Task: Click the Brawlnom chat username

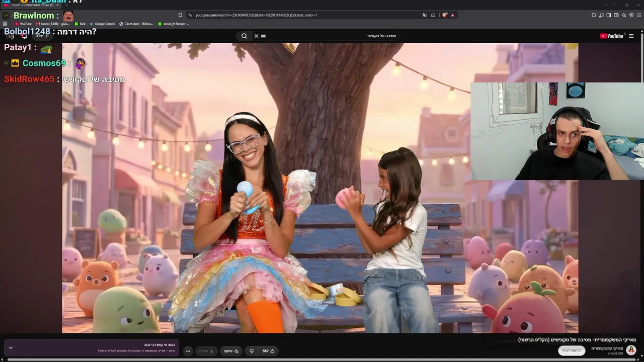Action: [34, 16]
